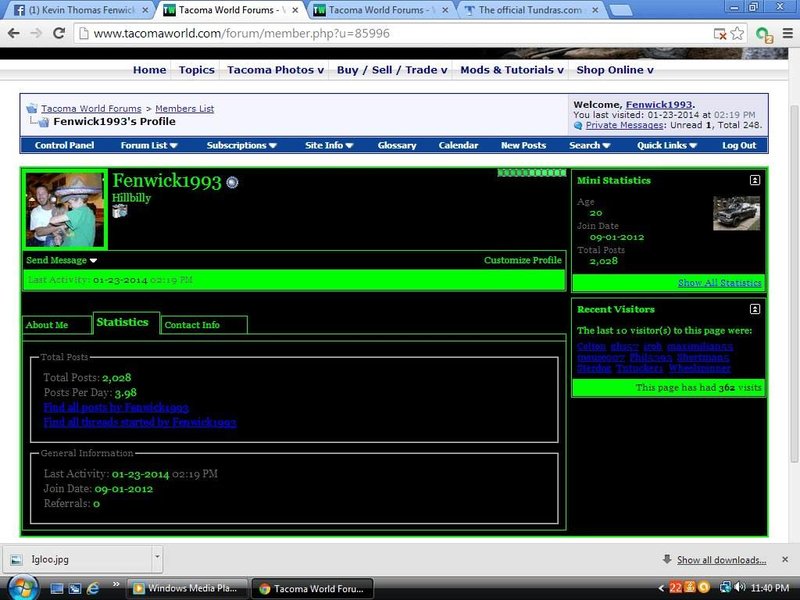
Task: Close the active Tacoma World Forums tab
Action: coord(295,10)
